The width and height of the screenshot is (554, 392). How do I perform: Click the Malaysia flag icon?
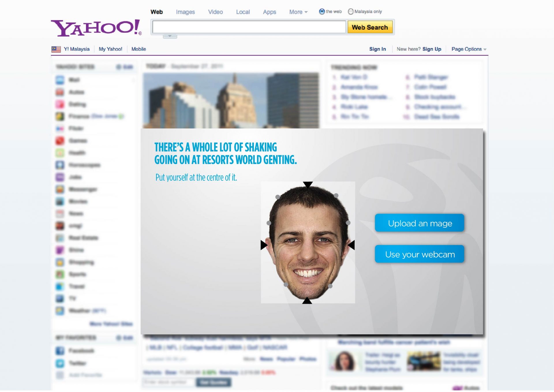point(56,49)
